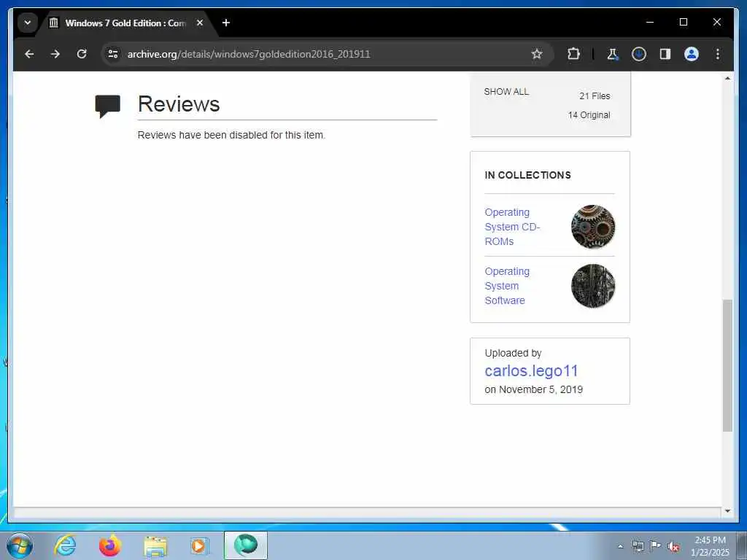
Task: Open Windows Explorer from taskbar
Action: [x=155, y=545]
